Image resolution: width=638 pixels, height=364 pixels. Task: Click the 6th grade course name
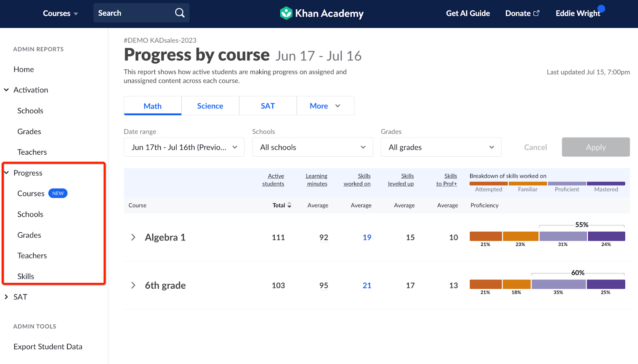point(165,285)
